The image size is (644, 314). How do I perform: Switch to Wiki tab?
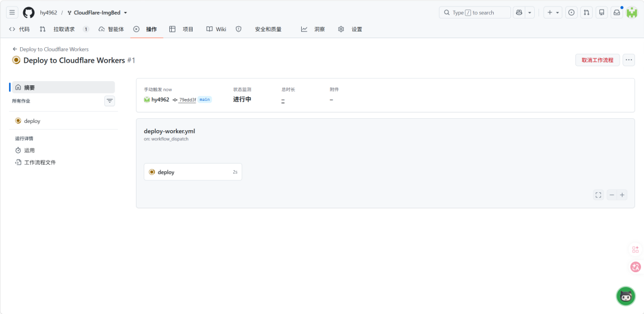pyautogui.click(x=216, y=29)
